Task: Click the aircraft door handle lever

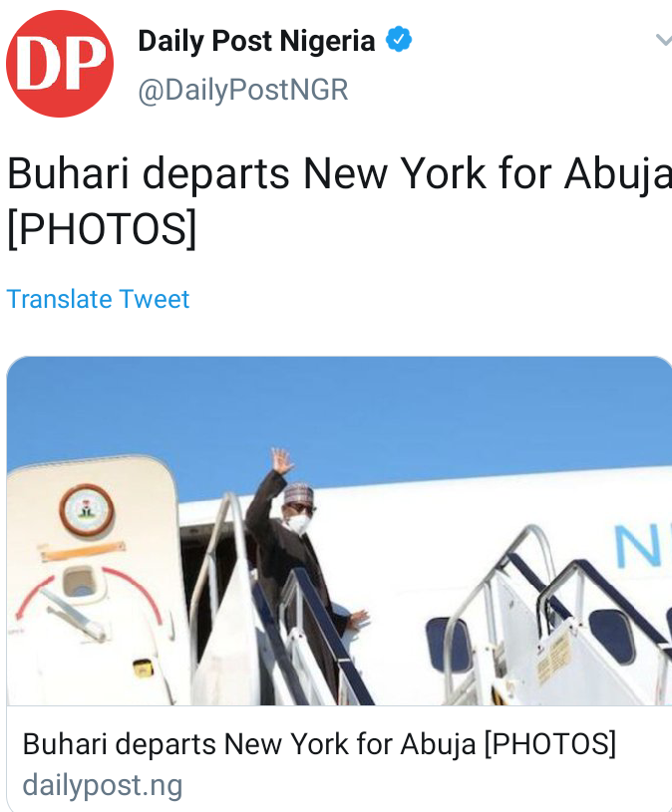Action: (76, 615)
